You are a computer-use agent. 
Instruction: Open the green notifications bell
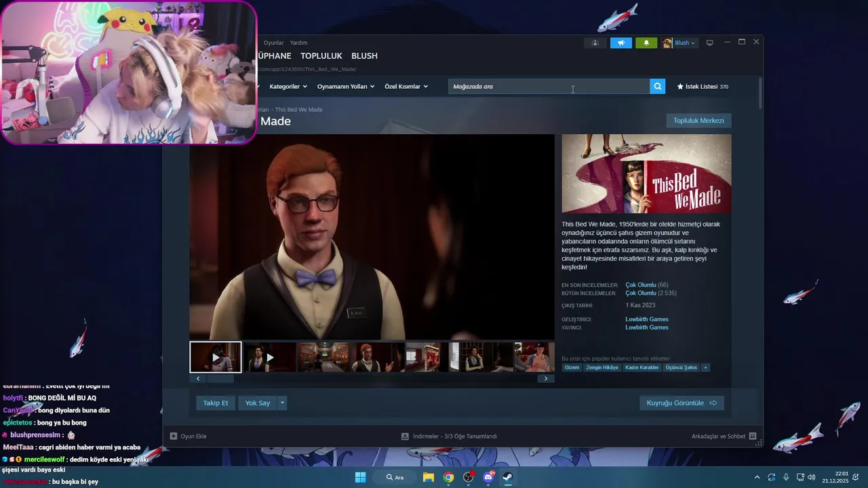pyautogui.click(x=646, y=43)
